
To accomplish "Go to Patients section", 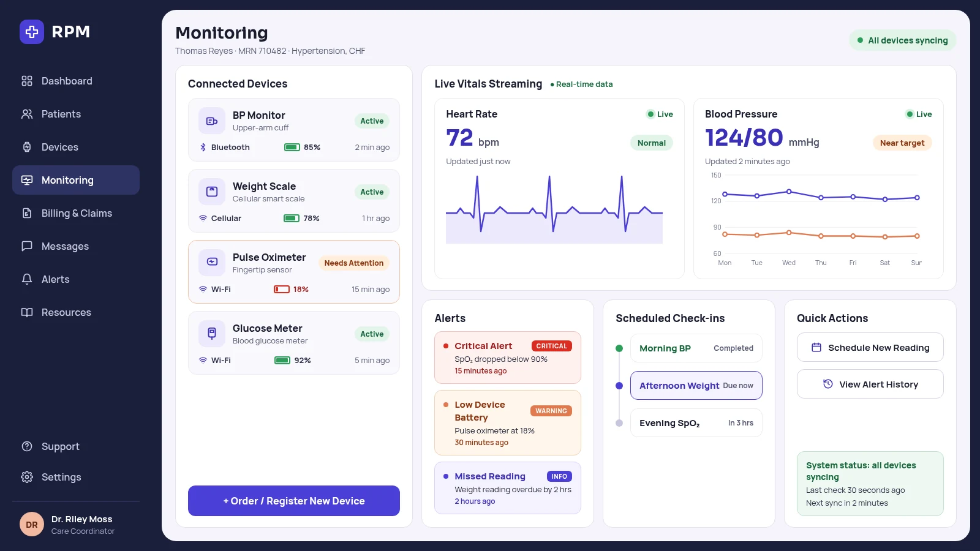I will point(76,114).
